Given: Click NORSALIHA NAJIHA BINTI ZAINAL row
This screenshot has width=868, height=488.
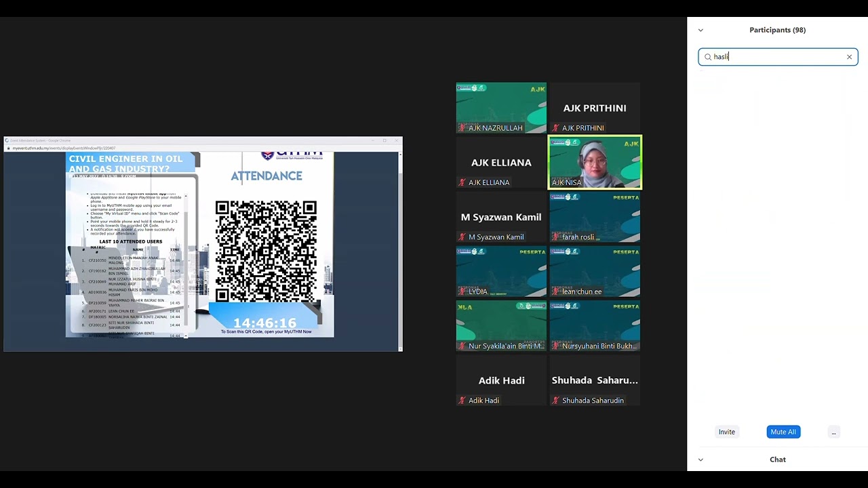Looking at the screenshot, I should click(131, 317).
